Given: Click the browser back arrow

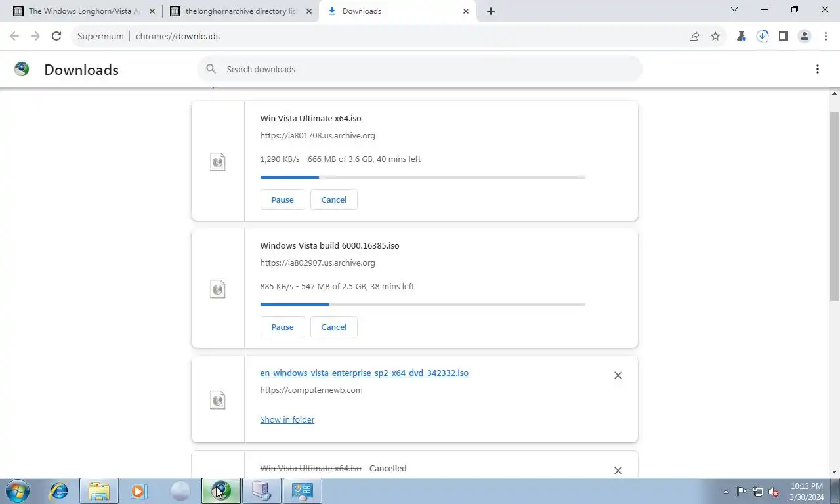Looking at the screenshot, I should click(x=14, y=36).
